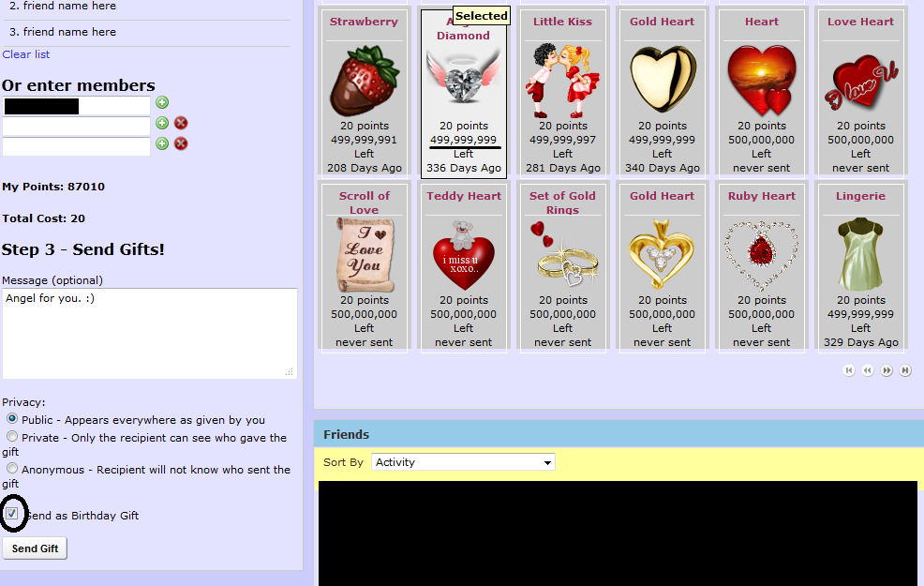Select Anonymous privacy option
This screenshot has height=586, width=924.
[x=12, y=468]
